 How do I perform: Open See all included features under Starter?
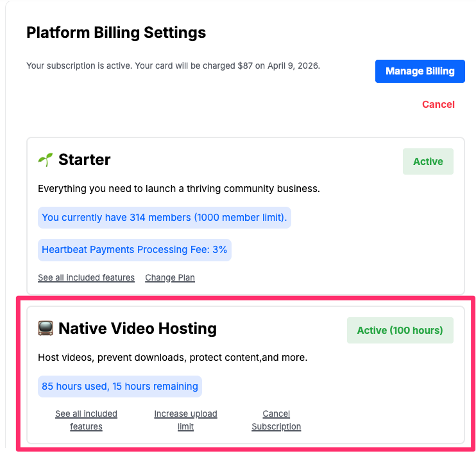[x=86, y=278]
